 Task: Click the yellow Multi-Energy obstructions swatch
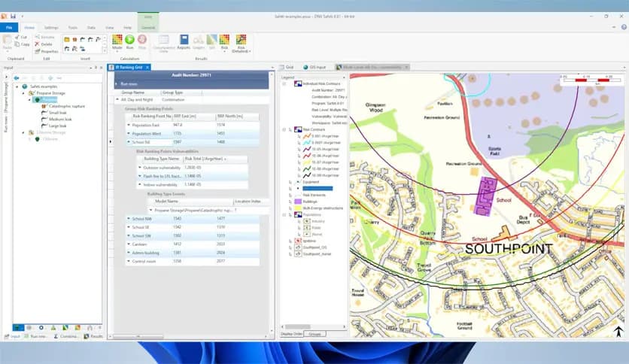298,208
